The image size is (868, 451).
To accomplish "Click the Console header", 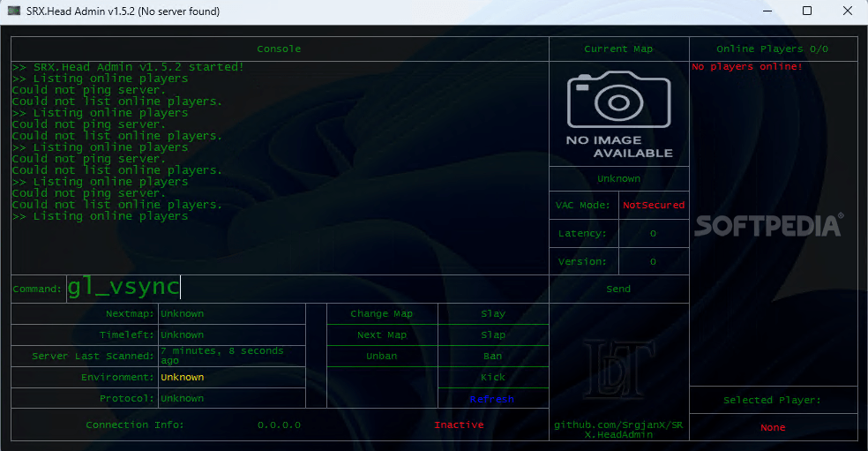I will 279,49.
